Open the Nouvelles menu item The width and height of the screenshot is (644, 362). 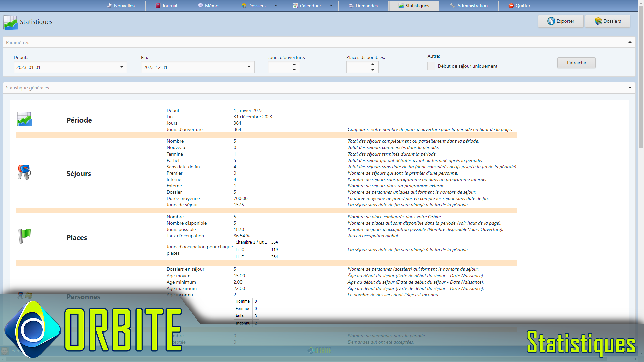(x=121, y=6)
